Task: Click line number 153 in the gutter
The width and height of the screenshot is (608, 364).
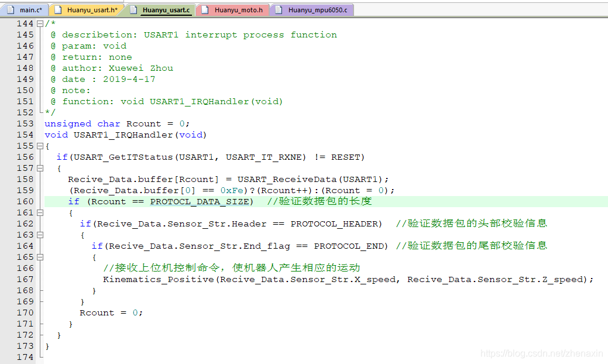Action: tap(25, 123)
